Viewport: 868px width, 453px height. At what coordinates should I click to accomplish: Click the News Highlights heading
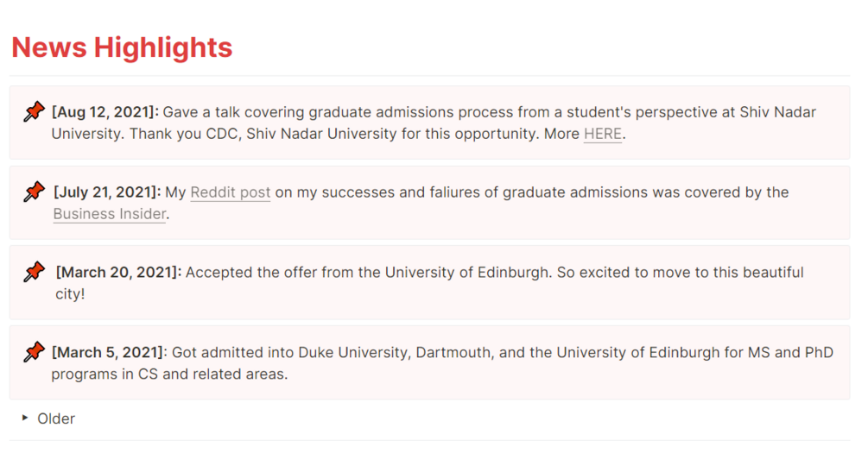pyautogui.click(x=122, y=47)
